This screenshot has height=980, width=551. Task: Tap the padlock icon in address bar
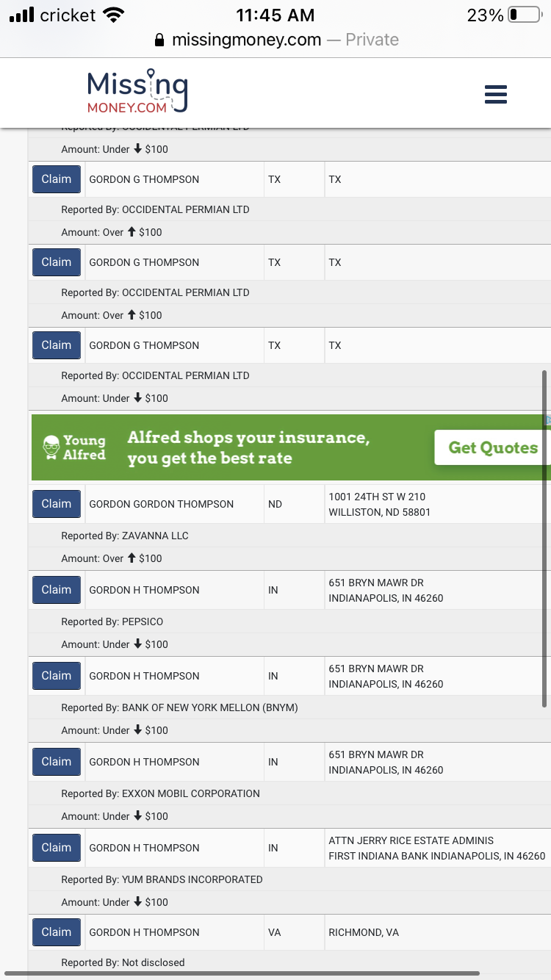pyautogui.click(x=160, y=40)
